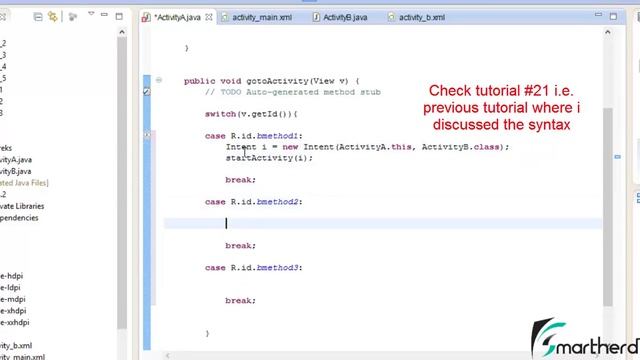This screenshot has height=360, width=640.
Task: Click the 'break;' after case bmethod3
Action: click(240, 300)
